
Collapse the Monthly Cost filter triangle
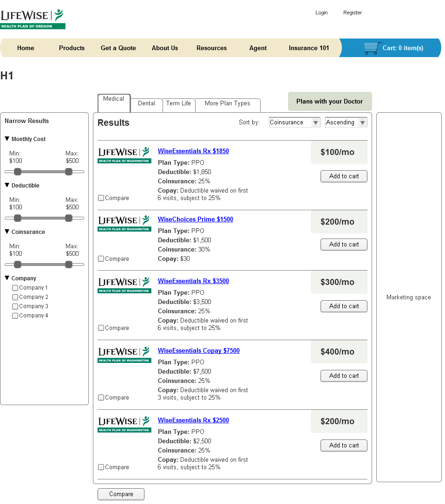(7, 139)
